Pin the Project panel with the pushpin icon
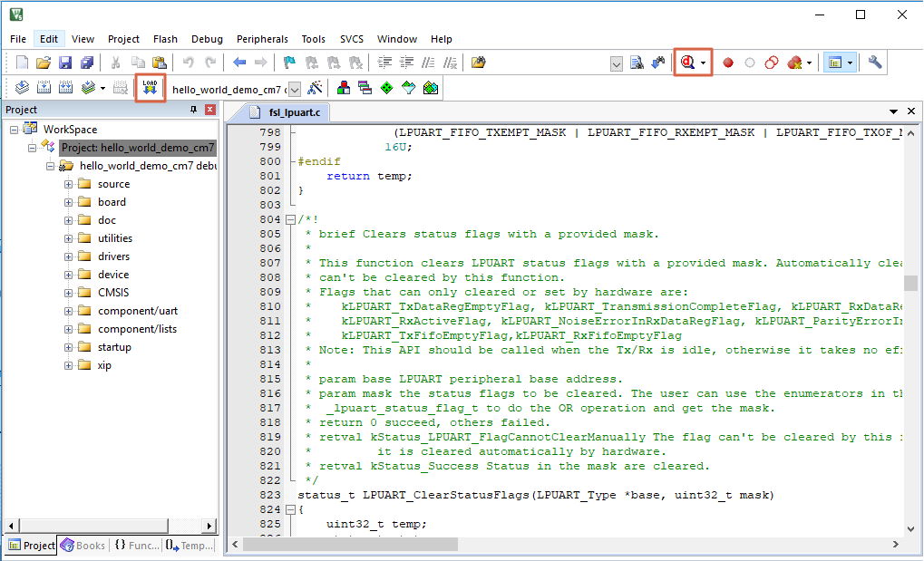The image size is (924, 561). [193, 110]
